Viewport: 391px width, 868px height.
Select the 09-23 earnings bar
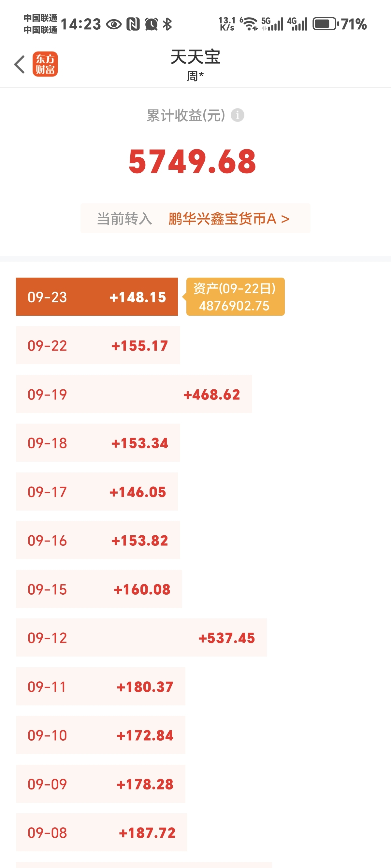pyautogui.click(x=97, y=297)
